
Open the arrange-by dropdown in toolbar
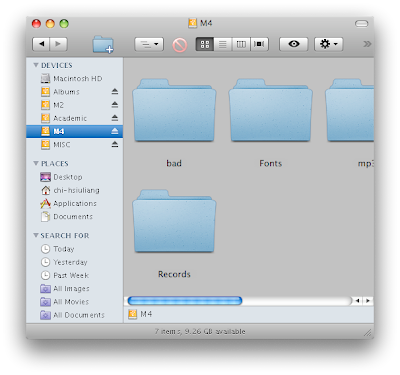coord(149,44)
